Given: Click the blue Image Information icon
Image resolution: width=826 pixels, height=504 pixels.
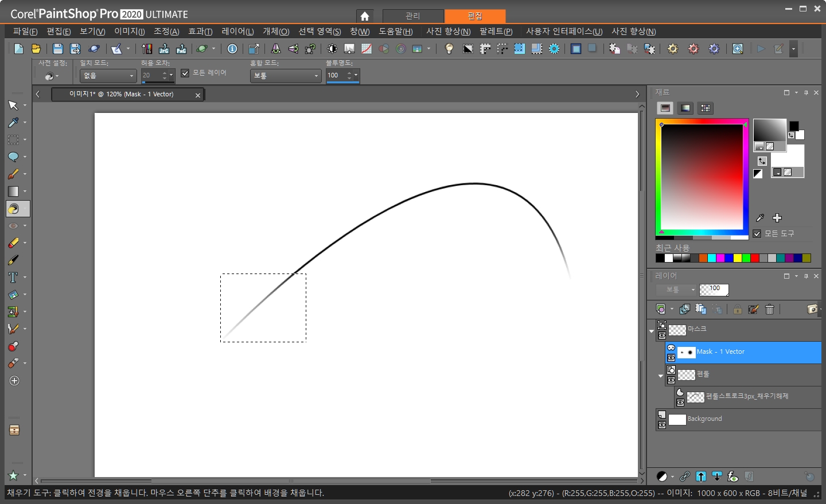Looking at the screenshot, I should click(x=232, y=49).
